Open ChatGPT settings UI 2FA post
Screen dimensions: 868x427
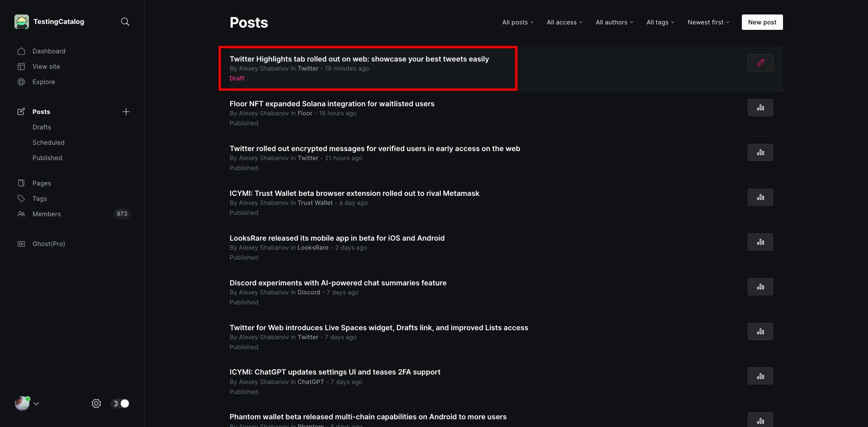pos(335,372)
